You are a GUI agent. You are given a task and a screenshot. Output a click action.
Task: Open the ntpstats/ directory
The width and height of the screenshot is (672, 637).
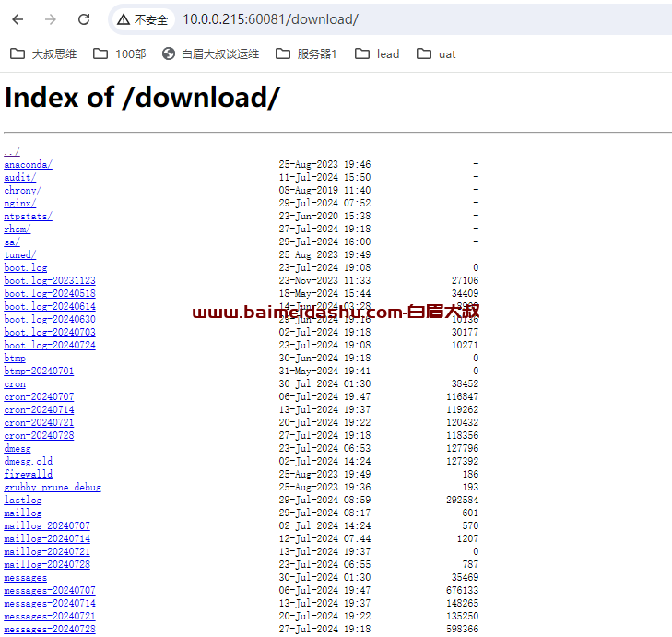pyautogui.click(x=28, y=216)
